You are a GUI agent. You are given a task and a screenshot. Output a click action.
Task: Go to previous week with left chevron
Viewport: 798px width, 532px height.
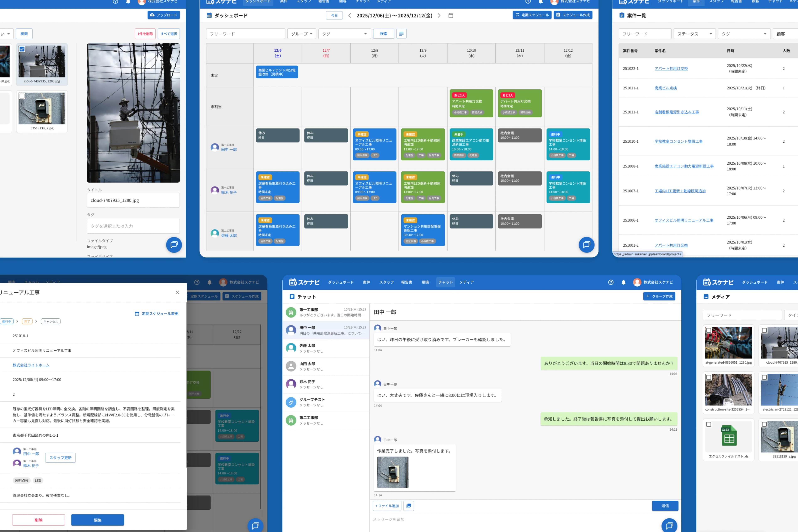tap(350, 15)
